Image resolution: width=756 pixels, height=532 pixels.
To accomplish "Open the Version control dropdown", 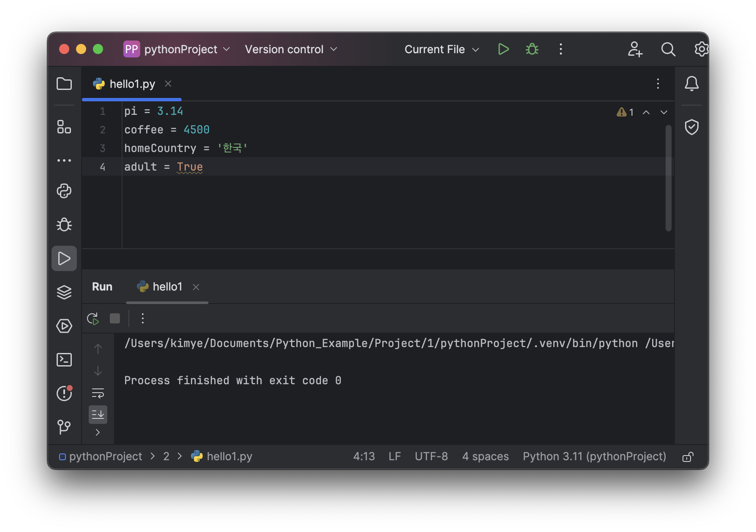I will tap(291, 49).
